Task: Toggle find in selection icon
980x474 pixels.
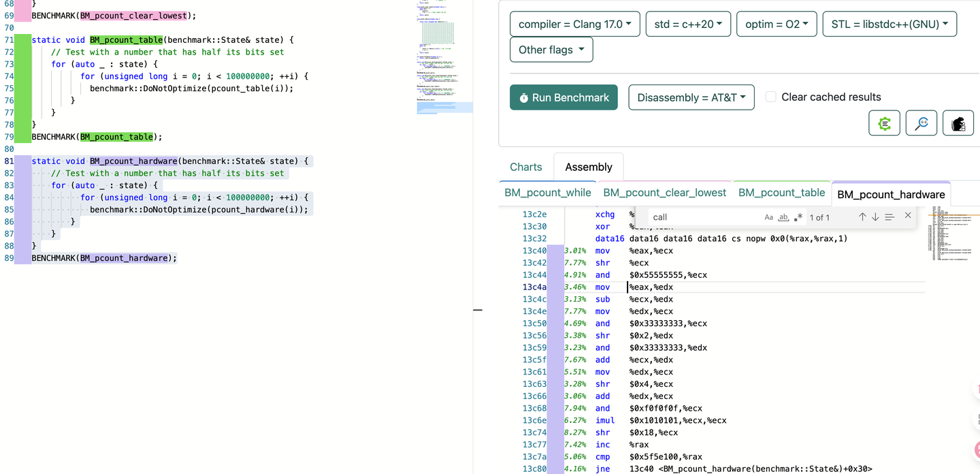Action: click(889, 217)
